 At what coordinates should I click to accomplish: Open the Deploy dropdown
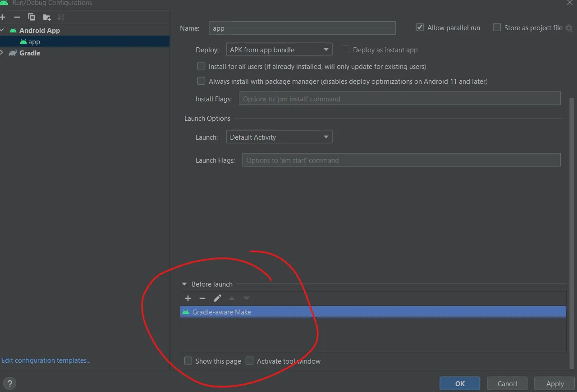[x=279, y=50]
